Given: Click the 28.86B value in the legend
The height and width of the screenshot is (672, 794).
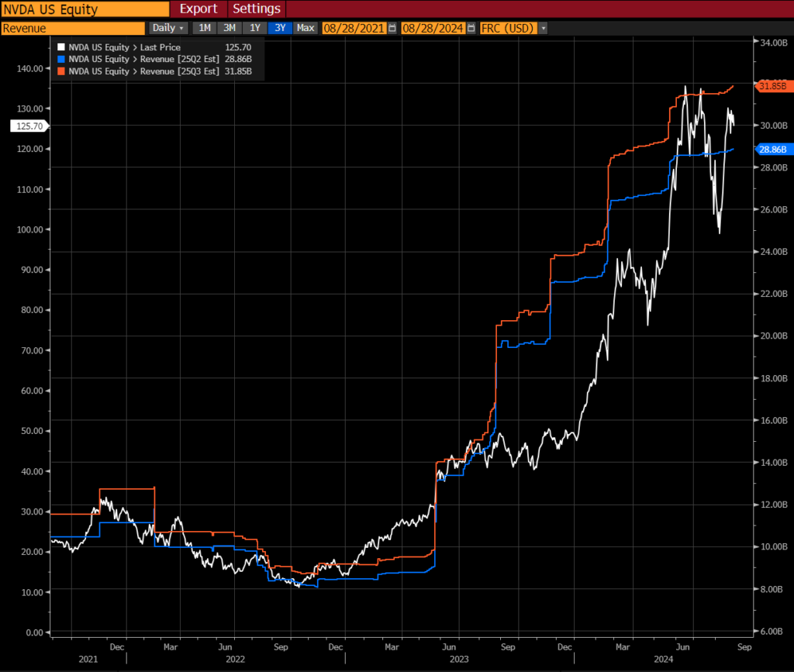Looking at the screenshot, I should click(238, 59).
